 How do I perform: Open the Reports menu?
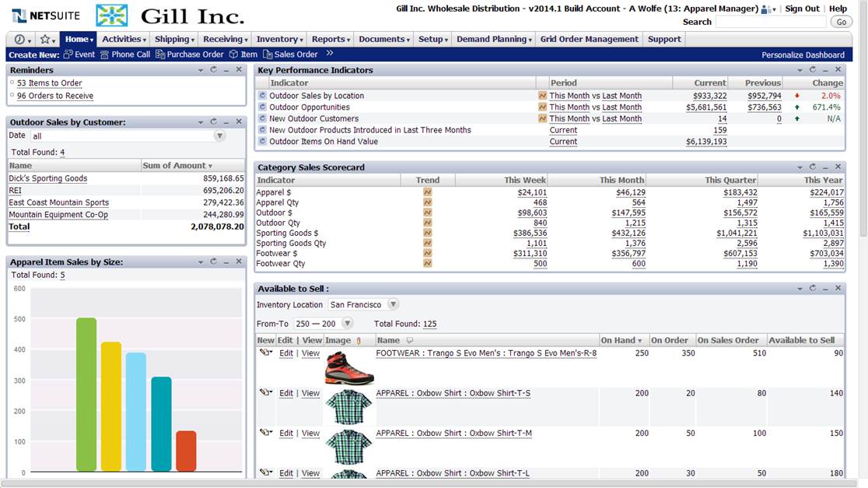(331, 40)
